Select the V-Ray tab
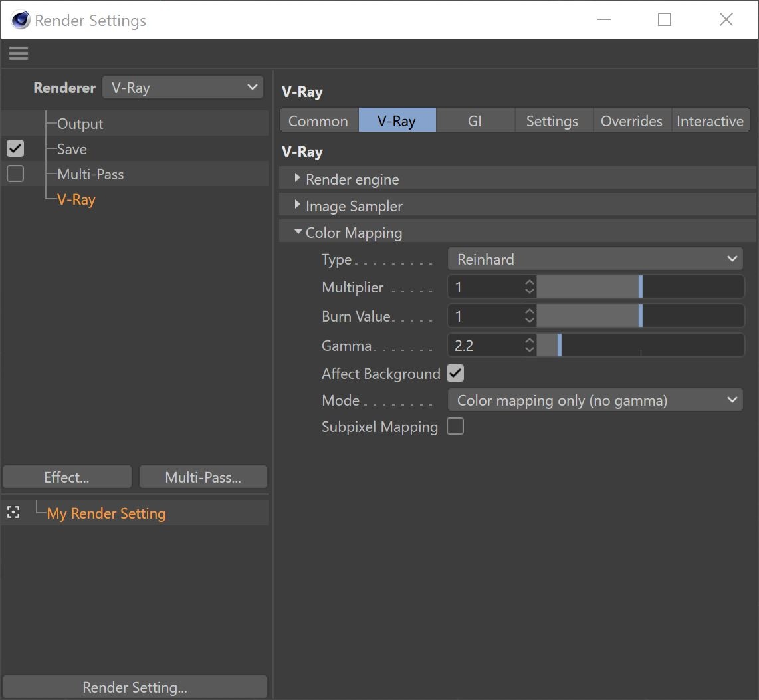Viewport: 759px width, 700px height. [x=397, y=120]
